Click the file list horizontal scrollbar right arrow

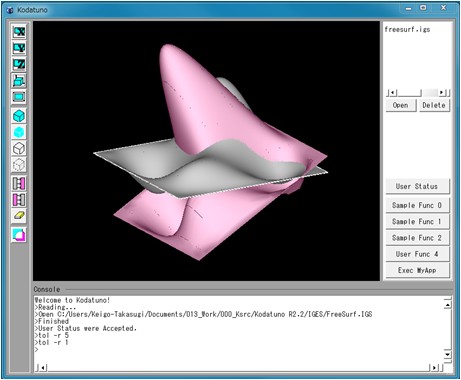coord(442,93)
